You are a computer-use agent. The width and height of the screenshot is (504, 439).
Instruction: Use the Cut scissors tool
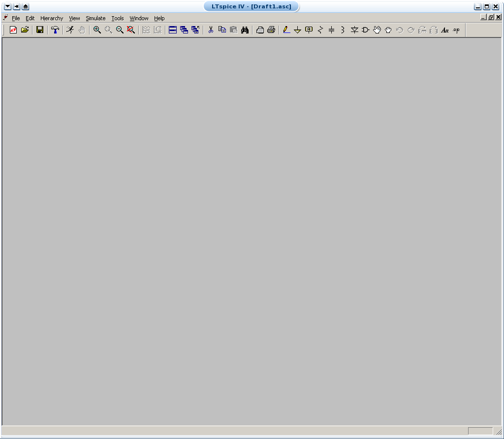(x=211, y=30)
